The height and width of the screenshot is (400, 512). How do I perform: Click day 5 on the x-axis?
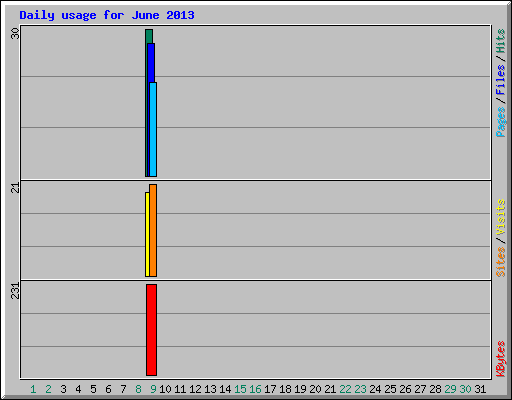pyautogui.click(x=93, y=389)
